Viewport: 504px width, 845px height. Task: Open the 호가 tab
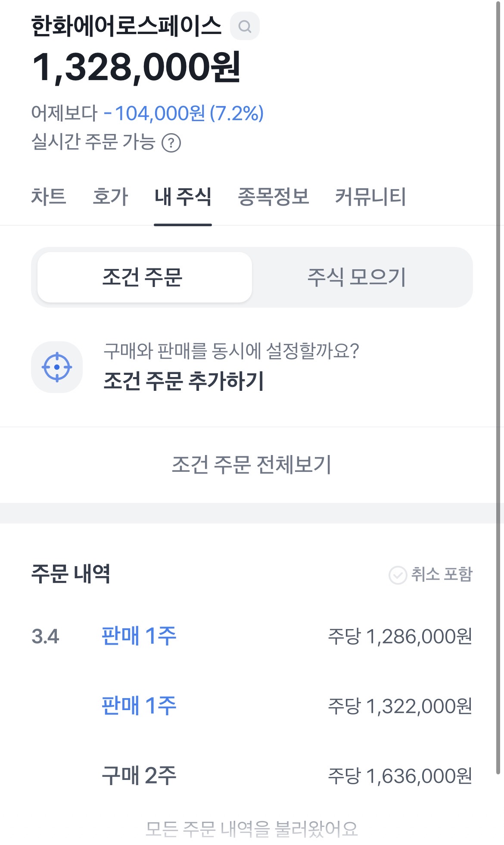pyautogui.click(x=110, y=197)
